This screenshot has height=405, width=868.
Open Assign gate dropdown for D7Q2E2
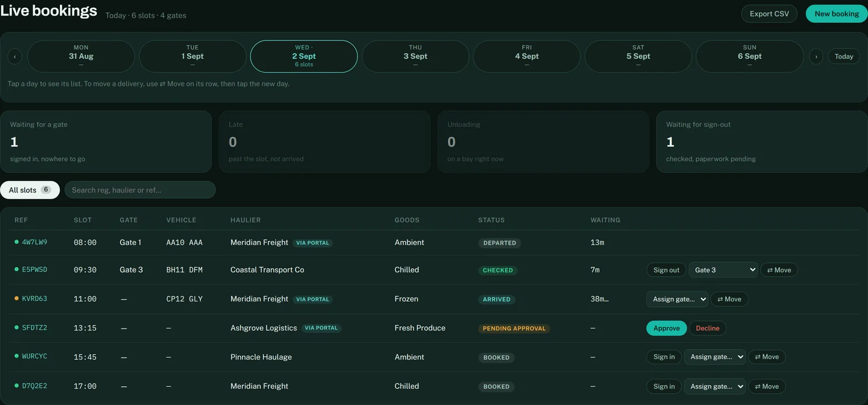pos(715,387)
